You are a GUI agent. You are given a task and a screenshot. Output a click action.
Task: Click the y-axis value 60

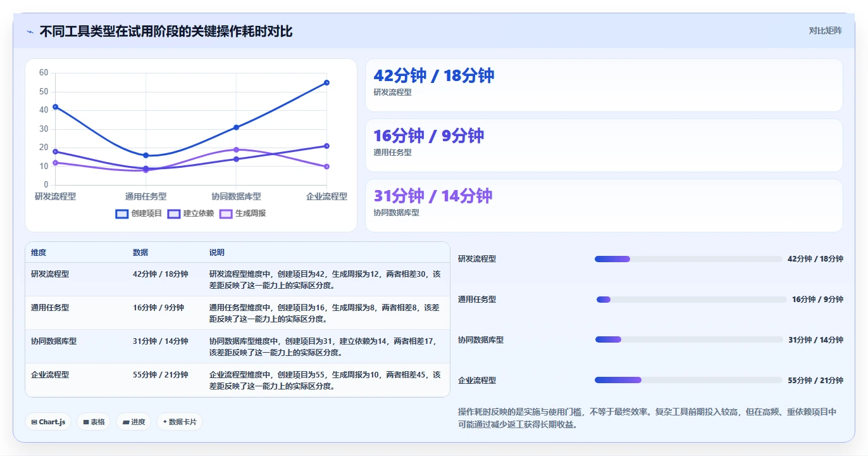44,73
